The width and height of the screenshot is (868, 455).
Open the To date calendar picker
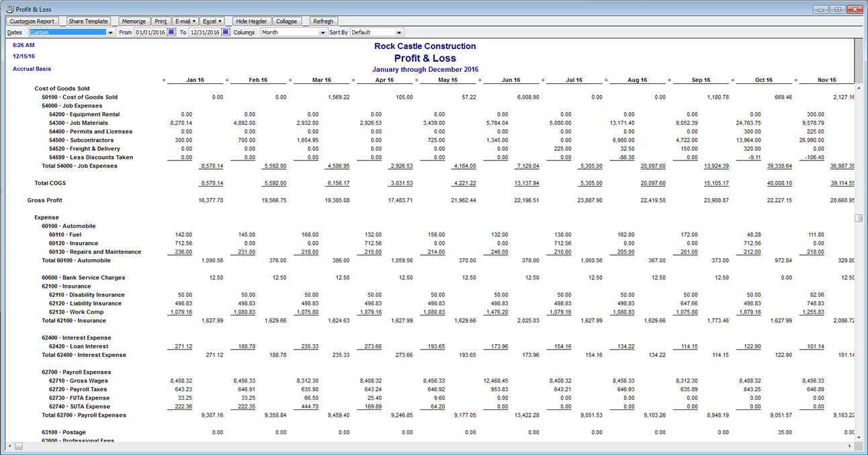(x=226, y=32)
